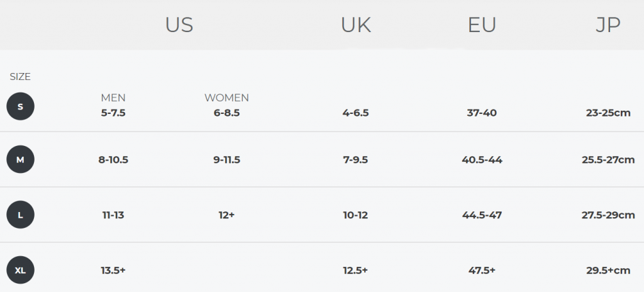Click JP size 27.5-29cm cell

(x=608, y=215)
